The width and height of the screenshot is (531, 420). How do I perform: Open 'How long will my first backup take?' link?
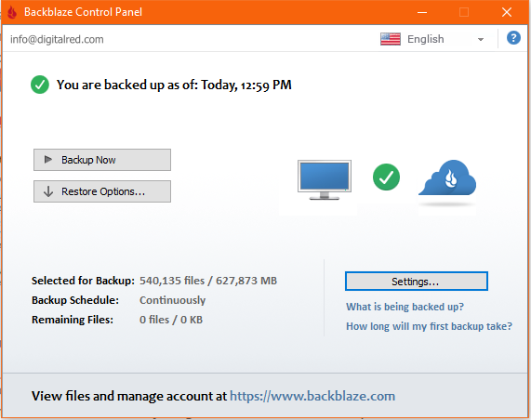429,326
